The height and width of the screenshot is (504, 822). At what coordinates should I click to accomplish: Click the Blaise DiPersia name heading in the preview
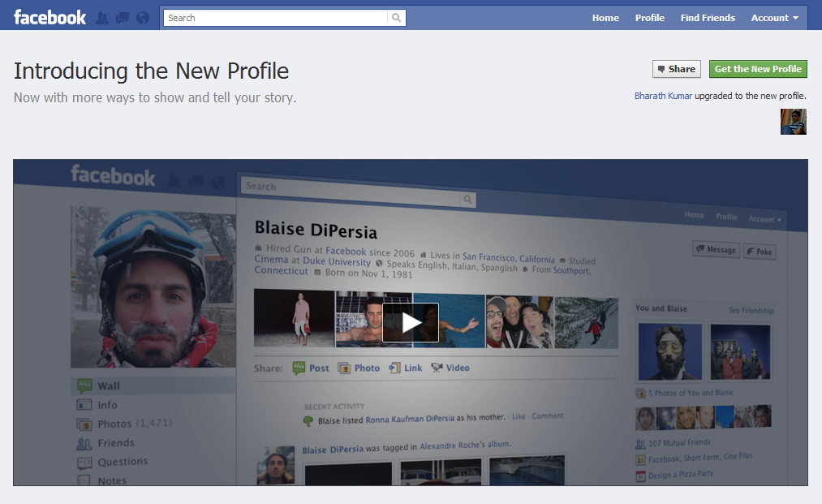click(316, 230)
